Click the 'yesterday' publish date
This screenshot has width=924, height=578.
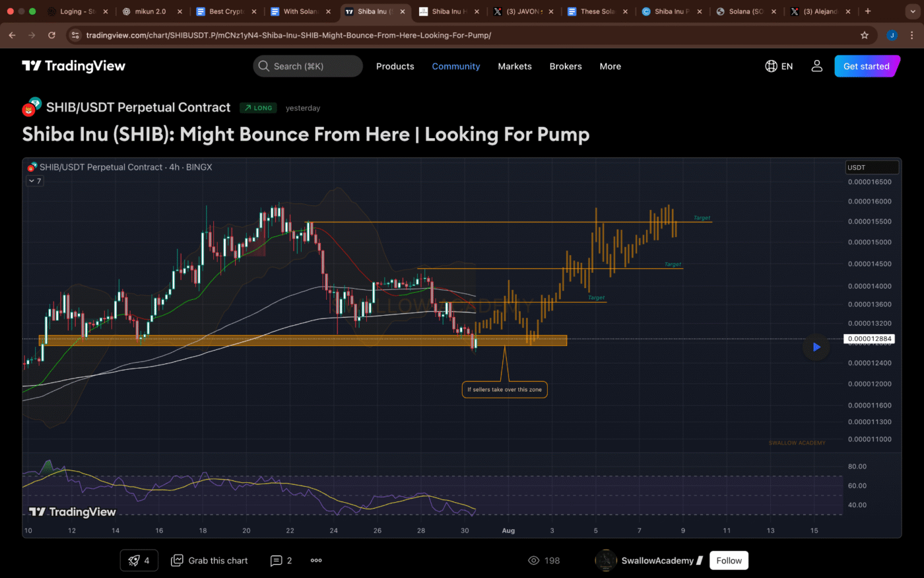click(x=303, y=108)
